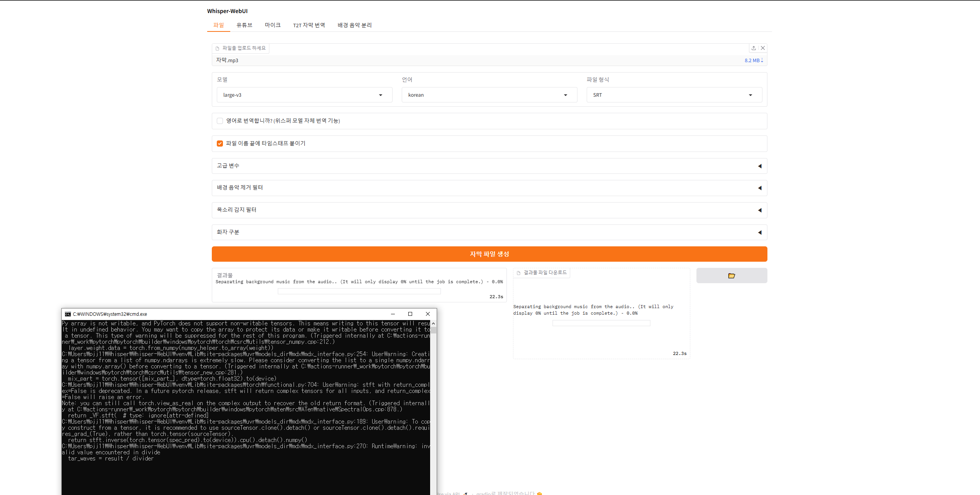The width and height of the screenshot is (980, 495).
Task: Open output folder with folder icon button
Action: click(x=731, y=276)
